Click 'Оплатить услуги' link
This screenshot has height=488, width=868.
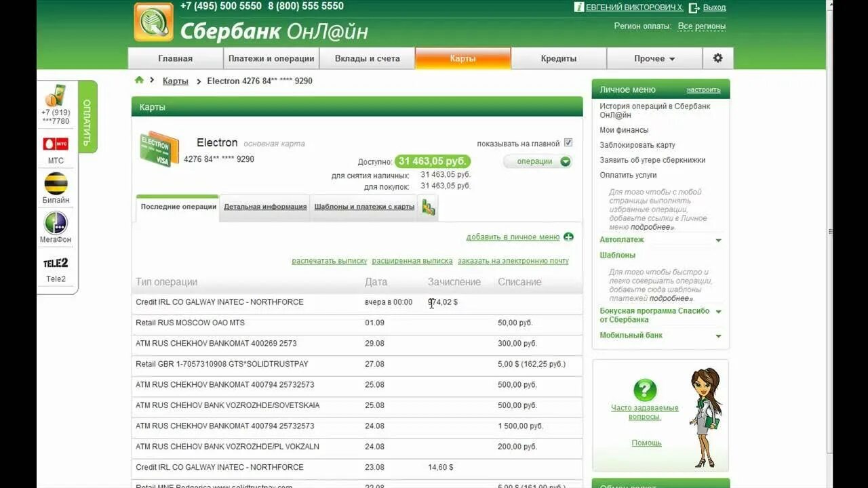[627, 175]
